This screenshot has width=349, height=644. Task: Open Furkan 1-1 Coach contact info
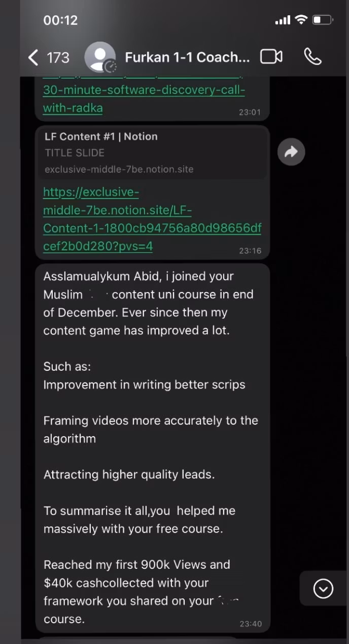187,57
